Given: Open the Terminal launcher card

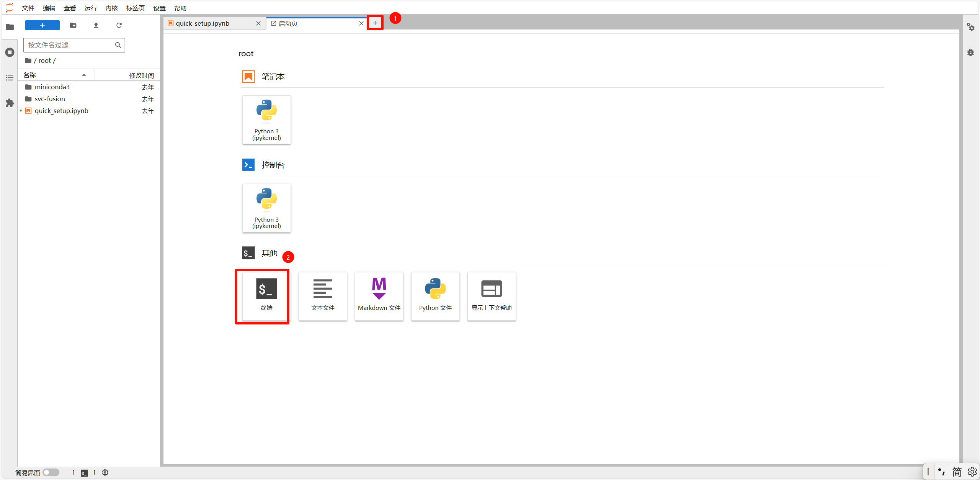Looking at the screenshot, I should (x=266, y=296).
